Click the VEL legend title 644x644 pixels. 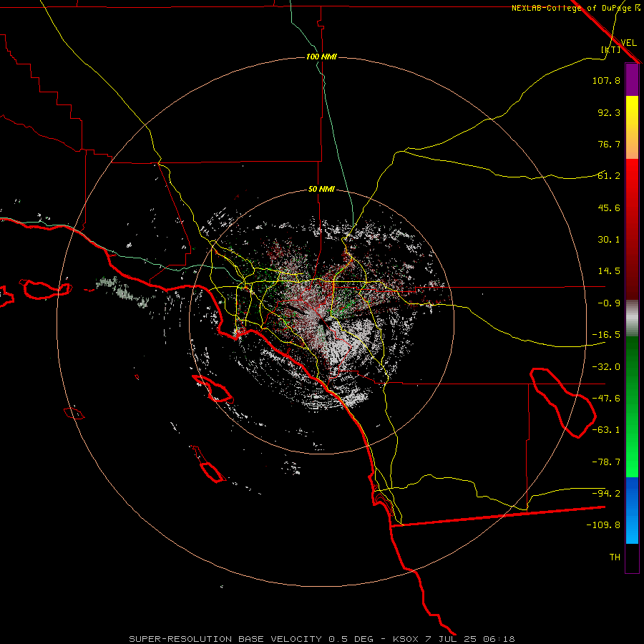click(628, 43)
